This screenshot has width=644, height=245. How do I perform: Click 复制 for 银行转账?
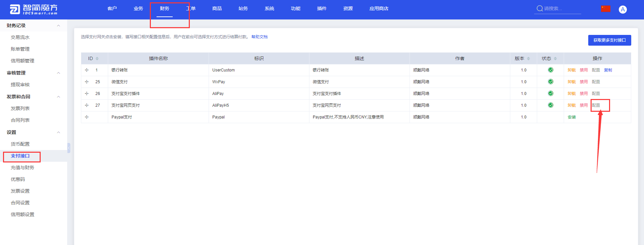(x=608, y=70)
